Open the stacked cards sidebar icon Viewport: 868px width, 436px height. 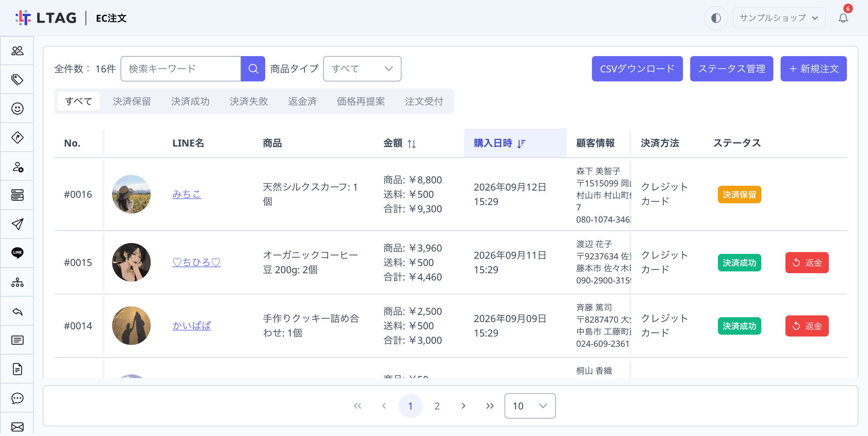tap(17, 195)
